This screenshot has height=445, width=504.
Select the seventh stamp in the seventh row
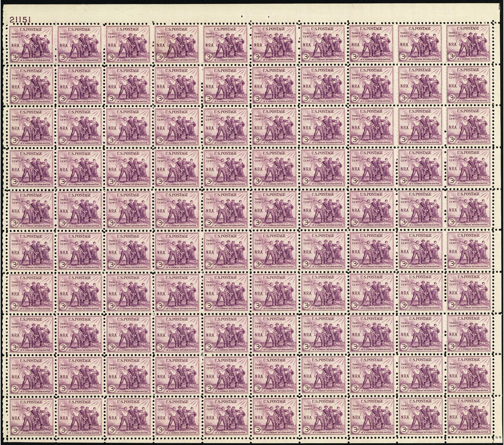pyautogui.click(x=323, y=293)
